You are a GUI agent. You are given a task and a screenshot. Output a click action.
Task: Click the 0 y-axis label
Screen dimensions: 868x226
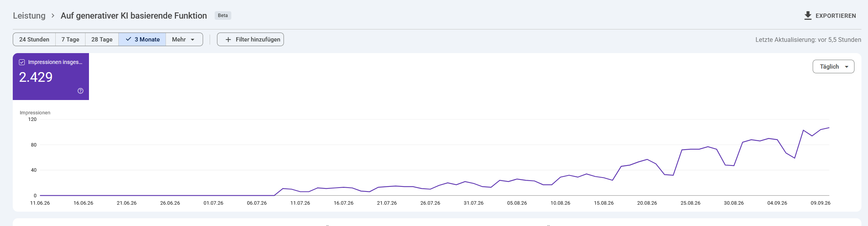[35, 196]
